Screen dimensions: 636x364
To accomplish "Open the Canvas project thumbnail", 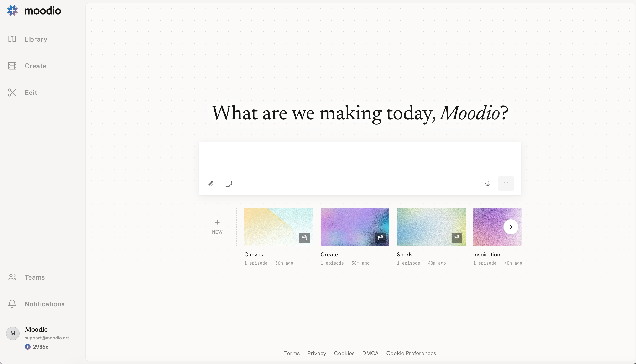I will (x=278, y=227).
